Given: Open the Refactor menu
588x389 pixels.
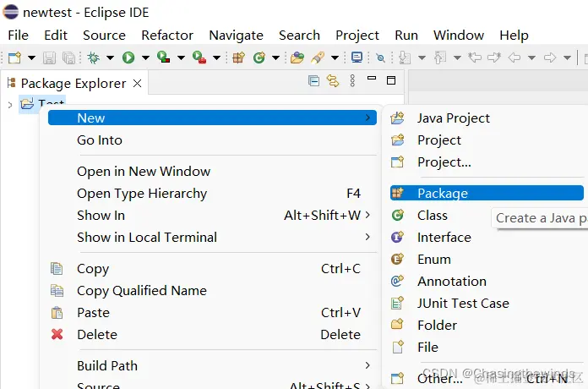Looking at the screenshot, I should (x=167, y=36).
